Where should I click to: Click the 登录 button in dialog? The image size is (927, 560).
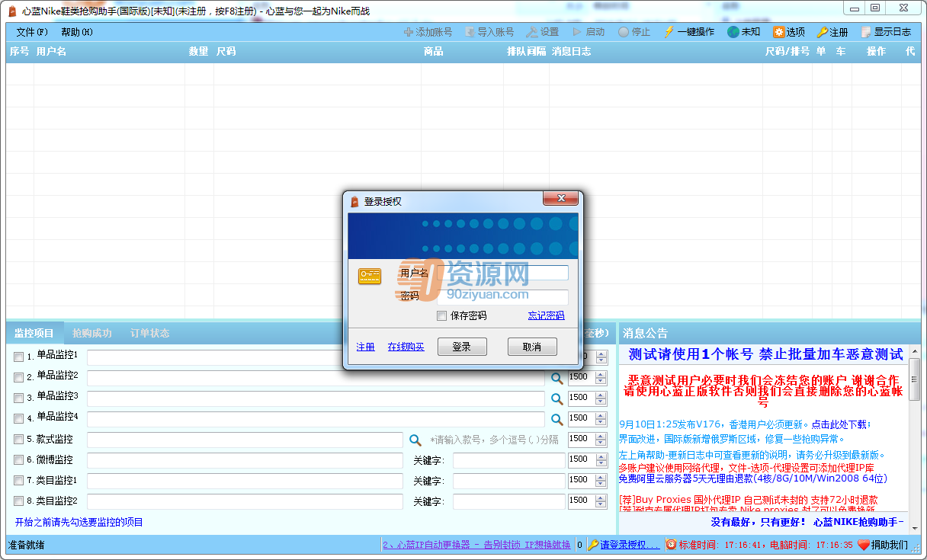coord(462,347)
